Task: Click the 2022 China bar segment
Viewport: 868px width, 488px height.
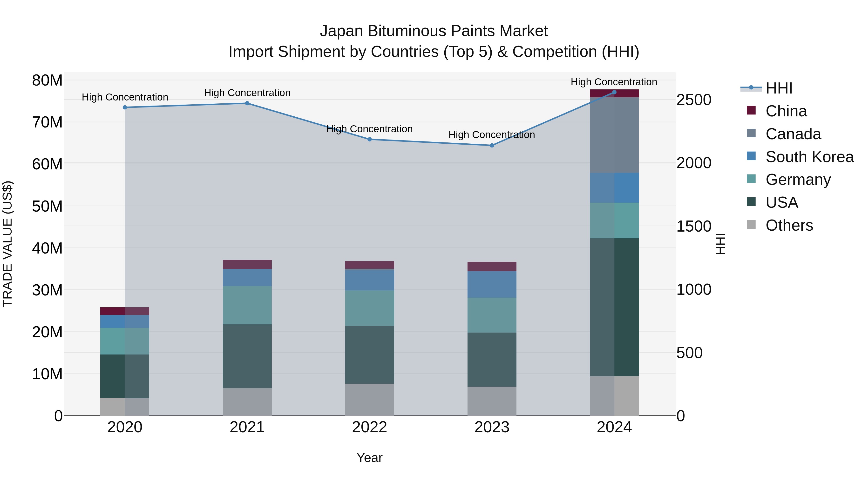Action: pos(370,265)
